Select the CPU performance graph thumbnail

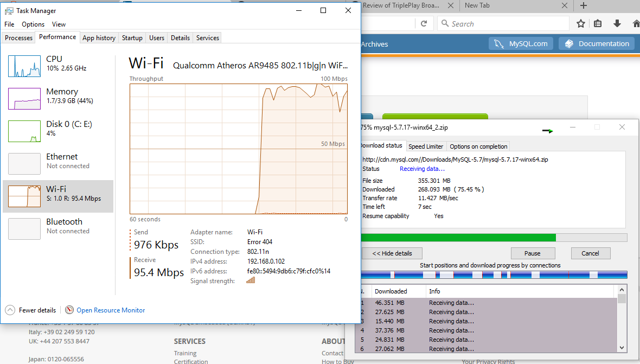pos(24,66)
